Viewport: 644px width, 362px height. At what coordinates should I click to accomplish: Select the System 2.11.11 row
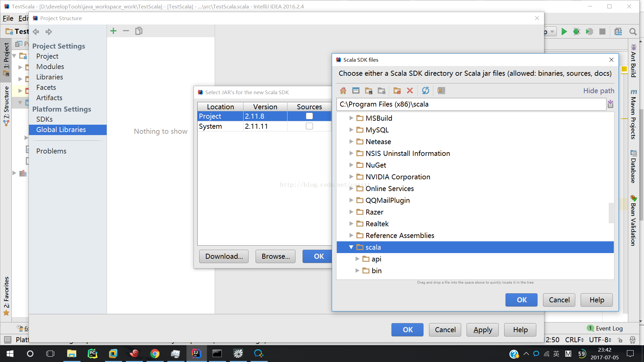coord(264,126)
